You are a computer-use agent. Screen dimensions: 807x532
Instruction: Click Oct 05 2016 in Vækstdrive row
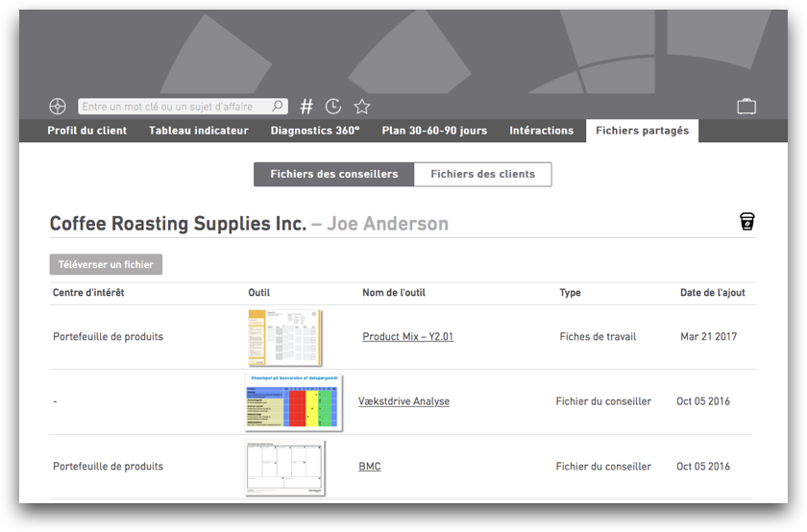703,401
